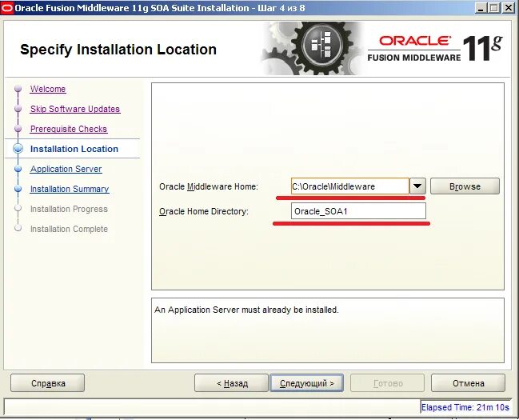The height and width of the screenshot is (420, 519).
Task: Focus the Oracle Home Directory field
Action: 358,211
